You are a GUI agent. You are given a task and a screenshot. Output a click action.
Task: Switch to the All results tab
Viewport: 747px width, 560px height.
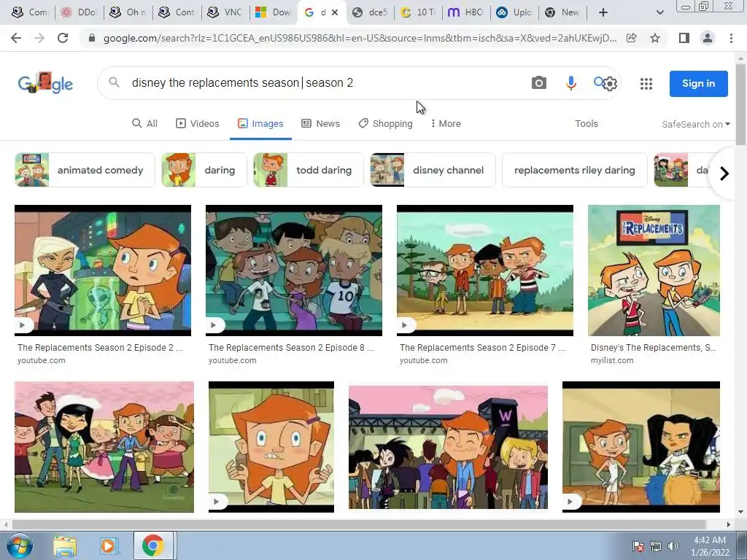[x=144, y=124]
